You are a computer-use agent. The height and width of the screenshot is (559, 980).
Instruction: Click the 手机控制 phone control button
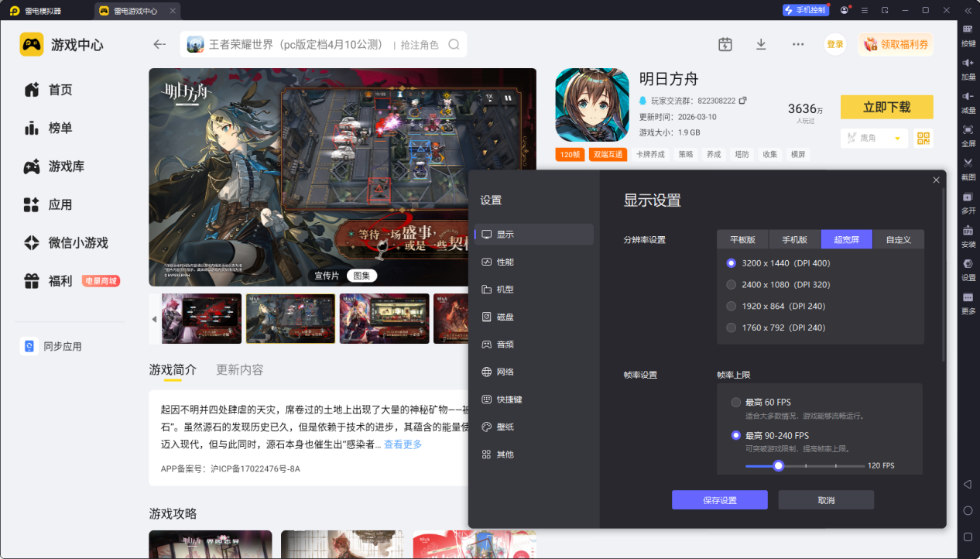(805, 10)
